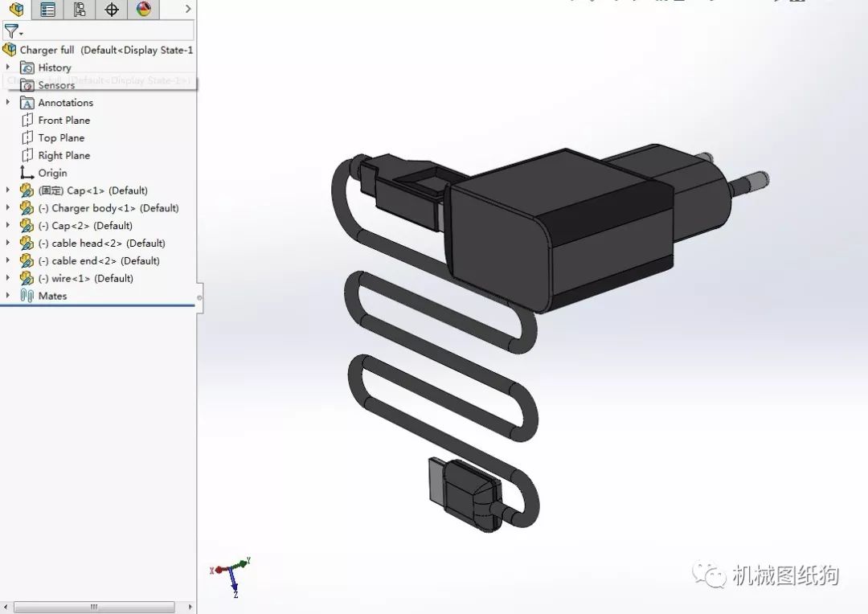Select the wire<1> component
Viewport: 868px width, 614px height.
pos(85,279)
